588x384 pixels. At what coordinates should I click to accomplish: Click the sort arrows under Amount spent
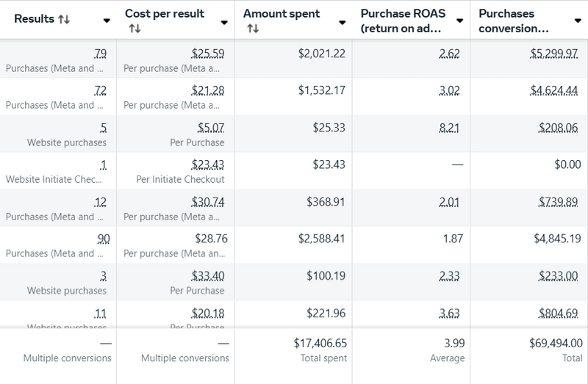pos(252,29)
